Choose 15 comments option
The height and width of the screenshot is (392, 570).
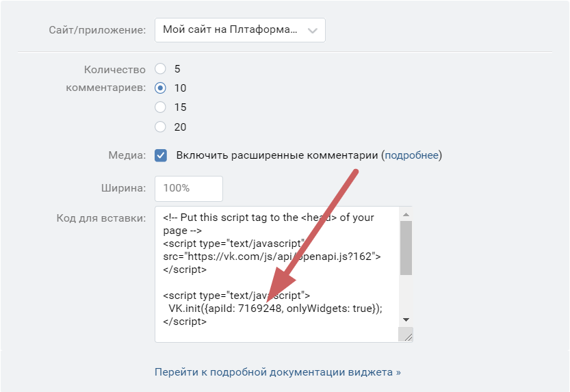coord(161,107)
